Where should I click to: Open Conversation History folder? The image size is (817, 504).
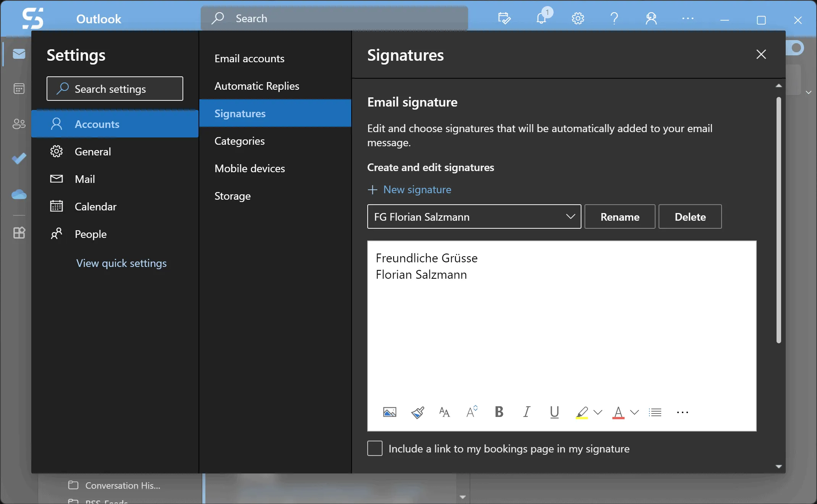115,485
